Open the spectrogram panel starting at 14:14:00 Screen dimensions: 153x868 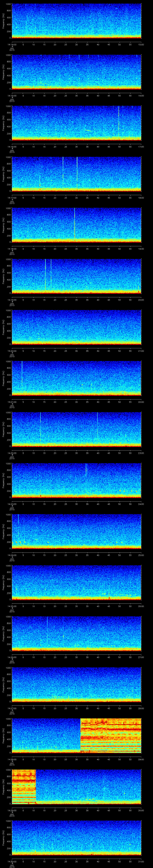(76, 21)
